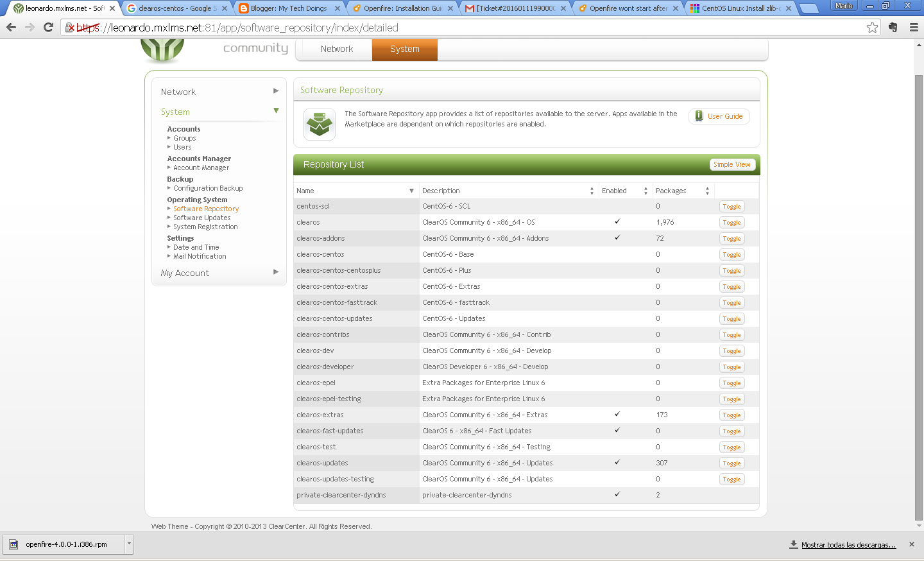Open the Chrome menu hamburger icon
924x561 pixels.
(914, 28)
